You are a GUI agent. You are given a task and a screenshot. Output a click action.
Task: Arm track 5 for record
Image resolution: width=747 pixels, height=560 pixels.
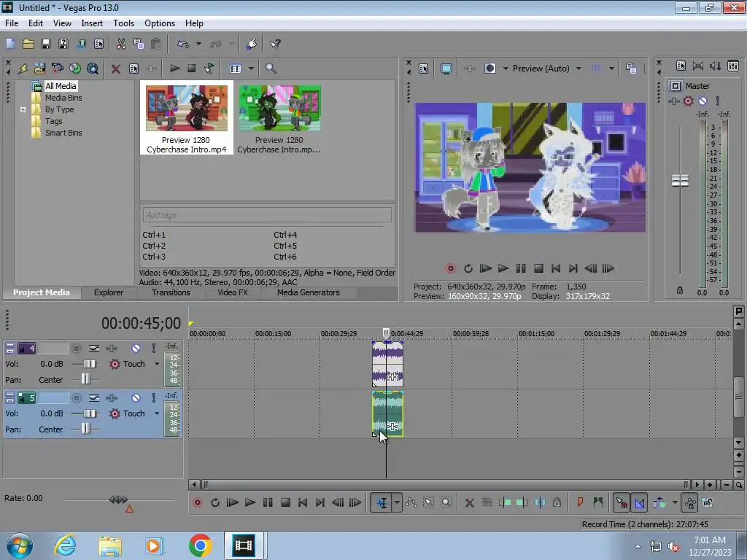tap(76, 398)
